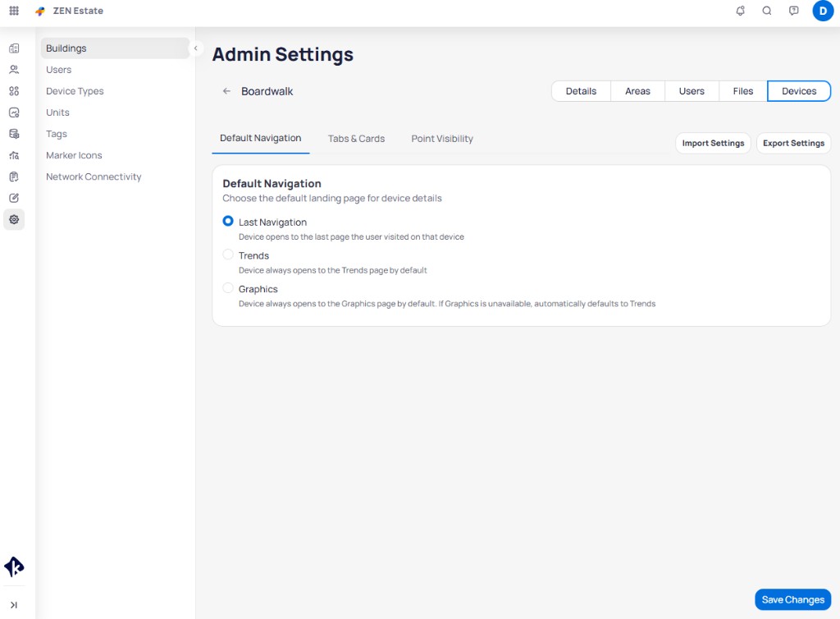Click the Boardwalk building name
Viewport: 840px width, 619px height.
267,91
